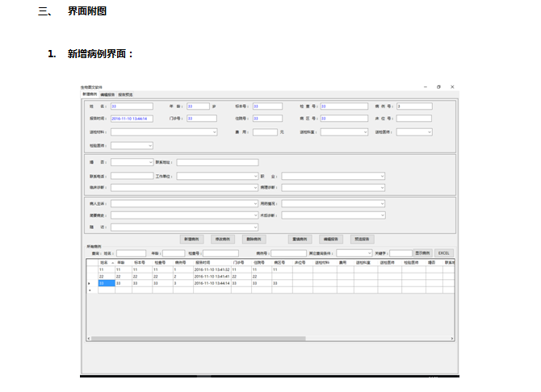This screenshot has height=392, width=541.
Task: Open the 临床诊断 dropdown list
Action: pos(184,187)
